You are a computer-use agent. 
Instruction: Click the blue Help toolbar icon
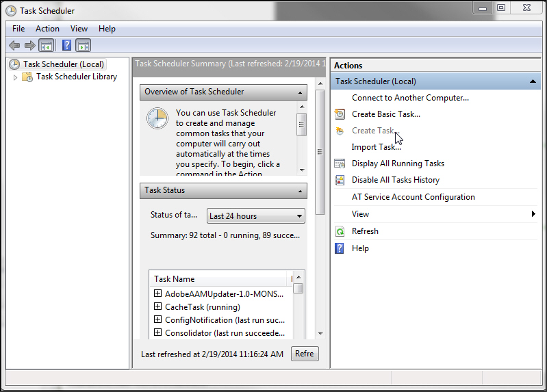[x=66, y=46]
